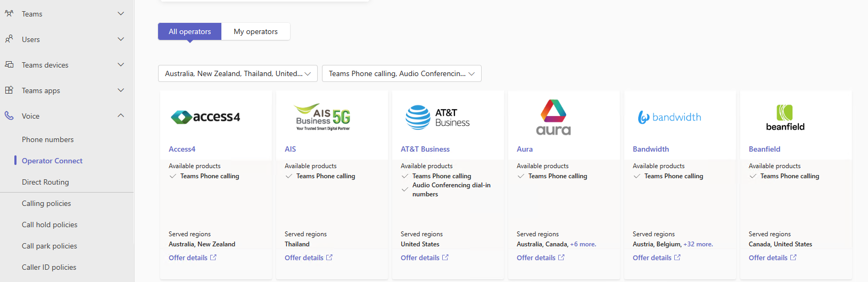
Task: Click external link icon for Access4 offer details
Action: pos(213,258)
